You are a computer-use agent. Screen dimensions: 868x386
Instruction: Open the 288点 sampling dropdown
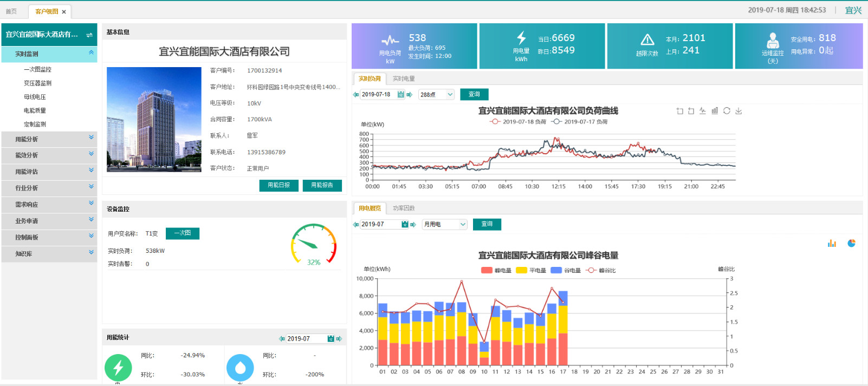point(436,95)
